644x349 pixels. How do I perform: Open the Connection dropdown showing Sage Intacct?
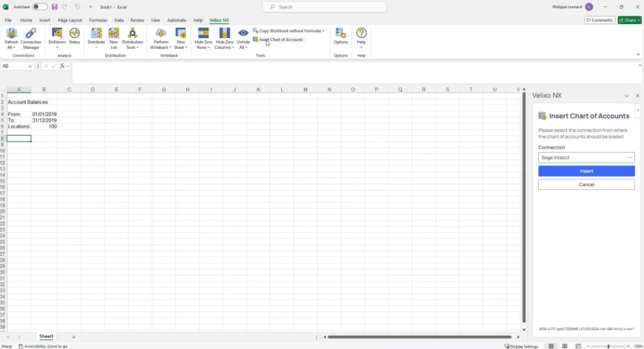tap(587, 158)
